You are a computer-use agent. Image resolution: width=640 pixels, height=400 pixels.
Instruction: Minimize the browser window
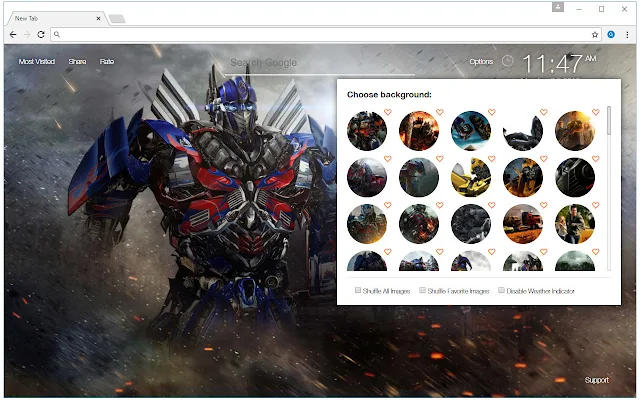tap(579, 9)
